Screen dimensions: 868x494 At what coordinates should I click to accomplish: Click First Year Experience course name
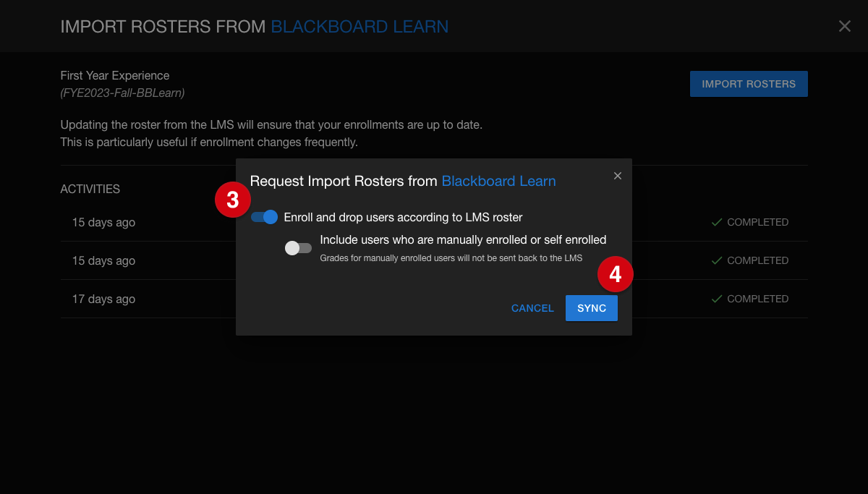pyautogui.click(x=115, y=75)
